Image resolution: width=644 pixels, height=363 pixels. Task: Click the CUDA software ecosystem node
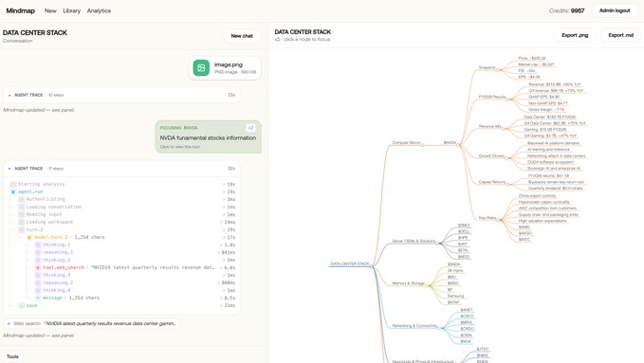[550, 162]
